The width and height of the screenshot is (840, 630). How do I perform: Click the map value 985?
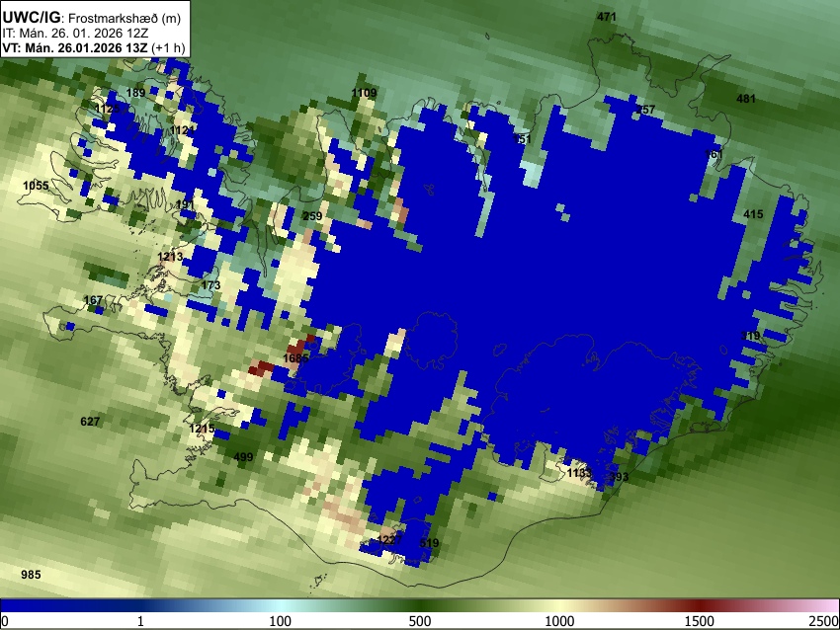(x=31, y=575)
